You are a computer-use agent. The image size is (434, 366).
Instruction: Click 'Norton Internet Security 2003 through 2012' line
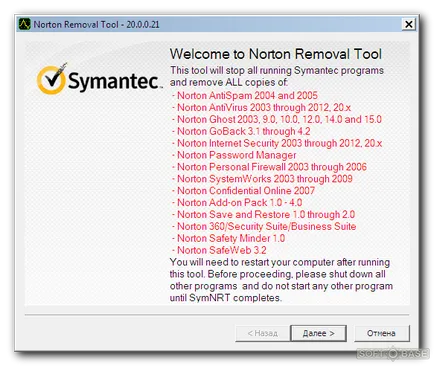click(x=277, y=143)
